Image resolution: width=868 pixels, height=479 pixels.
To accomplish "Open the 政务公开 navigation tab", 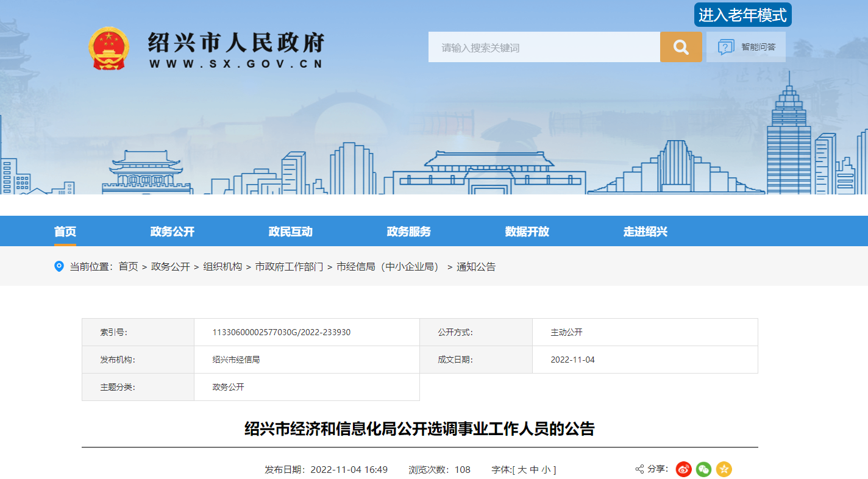I will (173, 232).
